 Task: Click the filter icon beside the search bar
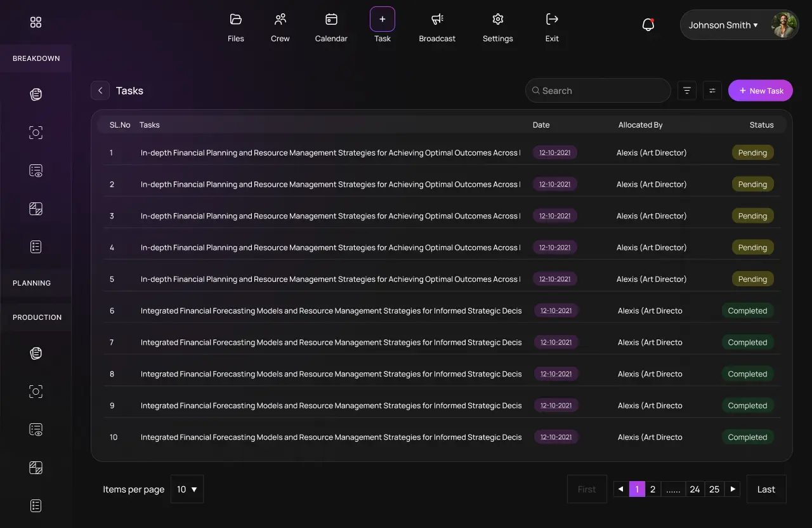pos(686,90)
